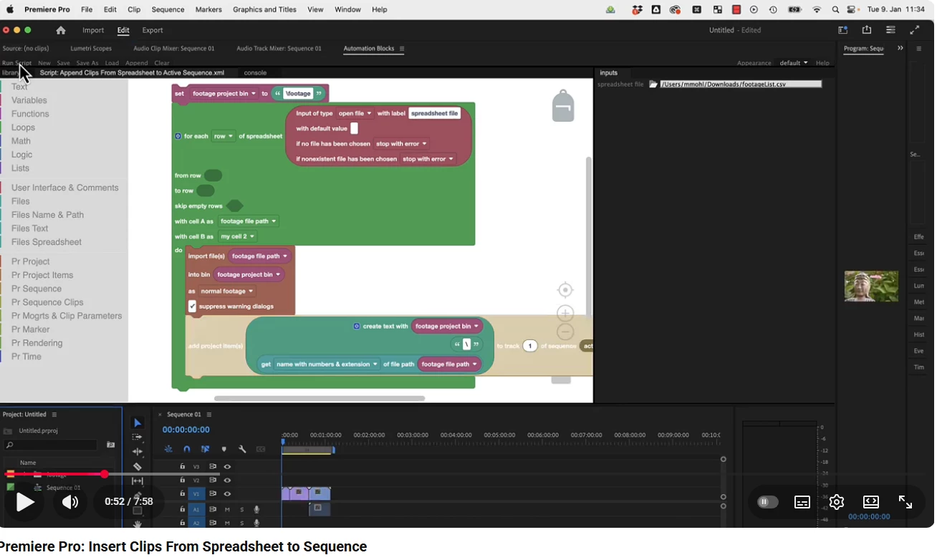This screenshot has height=560, width=937.
Task: Open the 'row' dropdown in for each block
Action: [x=223, y=136]
